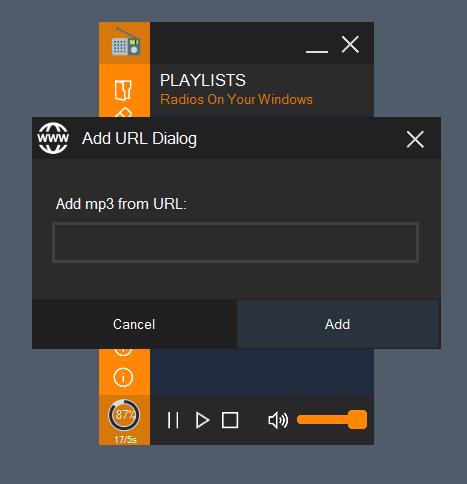Click the volume slider handle
The image size is (467, 484).
click(x=357, y=420)
